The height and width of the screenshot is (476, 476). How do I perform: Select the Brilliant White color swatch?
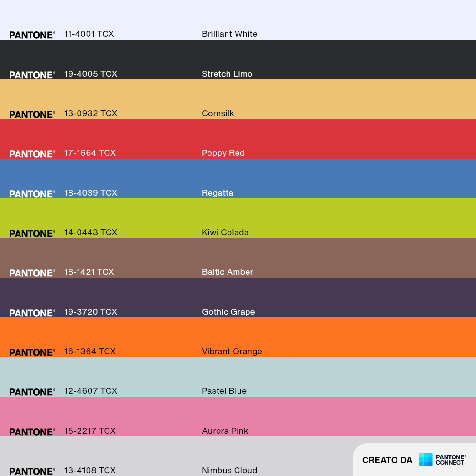[x=238, y=20]
